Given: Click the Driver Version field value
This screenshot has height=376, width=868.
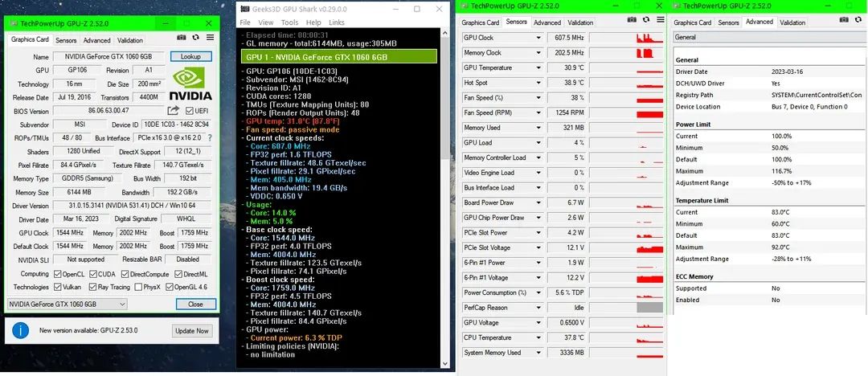Looking at the screenshot, I should (132, 206).
